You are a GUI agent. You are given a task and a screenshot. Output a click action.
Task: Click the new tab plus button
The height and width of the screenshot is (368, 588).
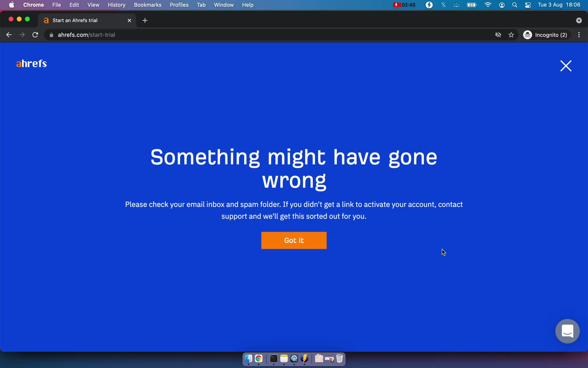[x=145, y=20]
